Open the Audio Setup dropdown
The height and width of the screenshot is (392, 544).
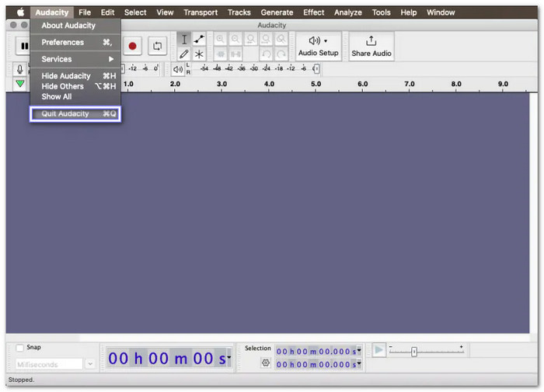point(318,46)
